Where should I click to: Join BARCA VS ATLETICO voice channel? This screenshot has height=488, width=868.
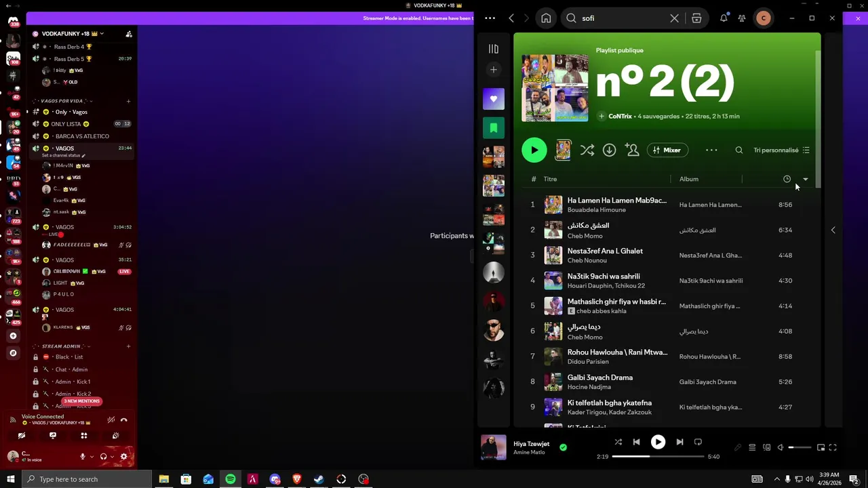pos(81,136)
